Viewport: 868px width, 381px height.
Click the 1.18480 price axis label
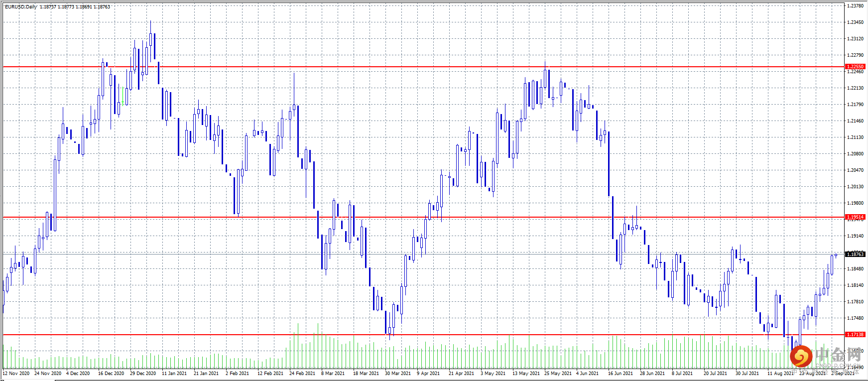point(856,269)
